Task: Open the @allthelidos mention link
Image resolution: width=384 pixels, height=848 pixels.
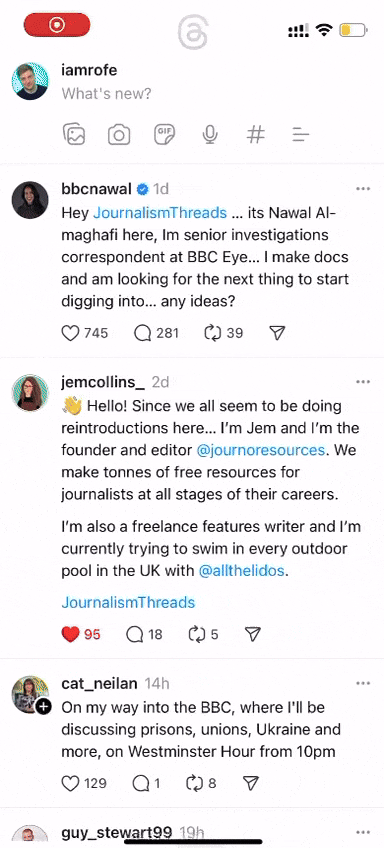Action: pos(241,571)
